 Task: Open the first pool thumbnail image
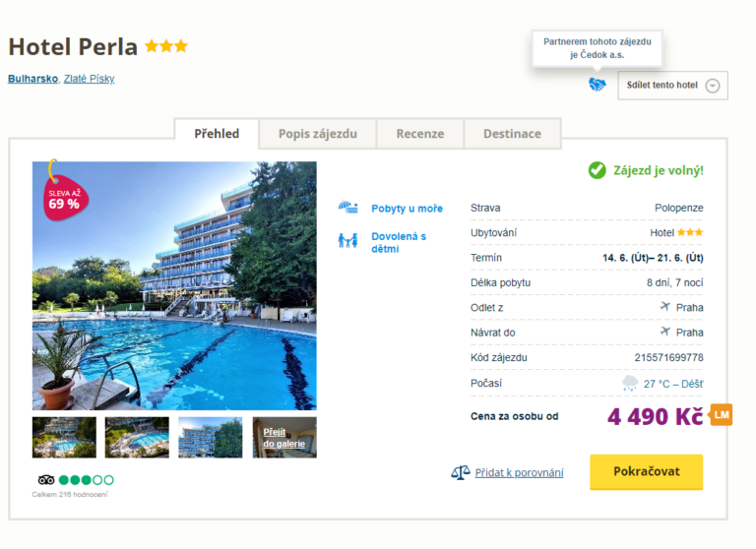(64, 437)
